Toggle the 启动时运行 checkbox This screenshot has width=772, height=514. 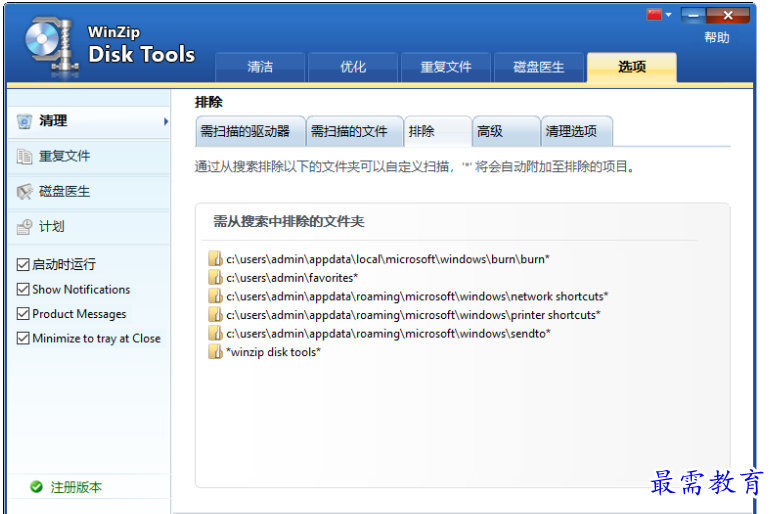pyautogui.click(x=23, y=265)
